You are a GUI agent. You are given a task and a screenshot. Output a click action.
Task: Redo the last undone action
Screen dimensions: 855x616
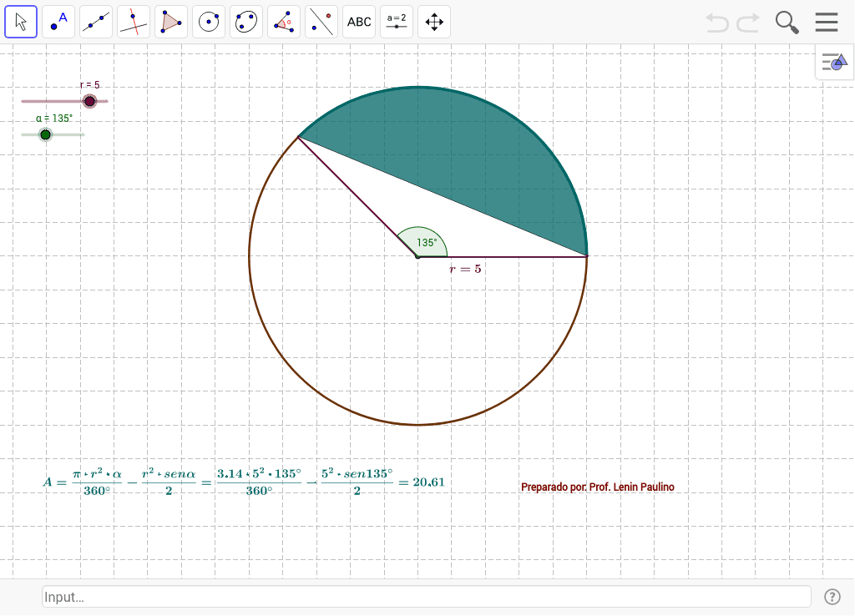pyautogui.click(x=748, y=22)
